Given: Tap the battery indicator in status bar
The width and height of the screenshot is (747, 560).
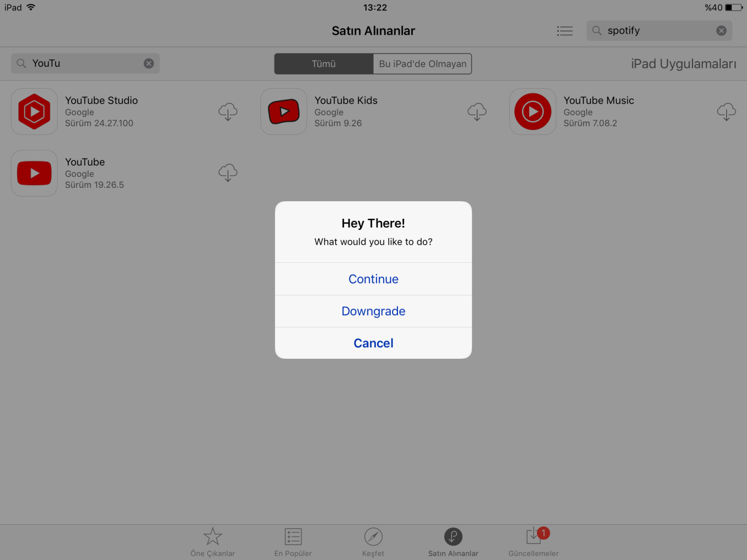Looking at the screenshot, I should 734,7.
